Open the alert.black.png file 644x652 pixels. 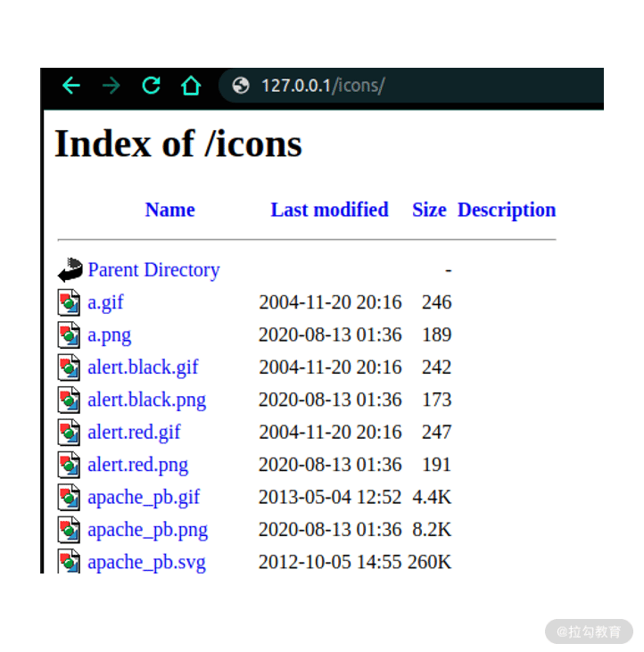(147, 400)
